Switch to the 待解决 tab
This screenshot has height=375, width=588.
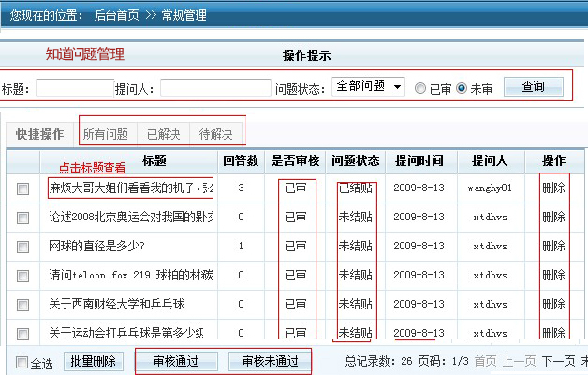(x=216, y=134)
